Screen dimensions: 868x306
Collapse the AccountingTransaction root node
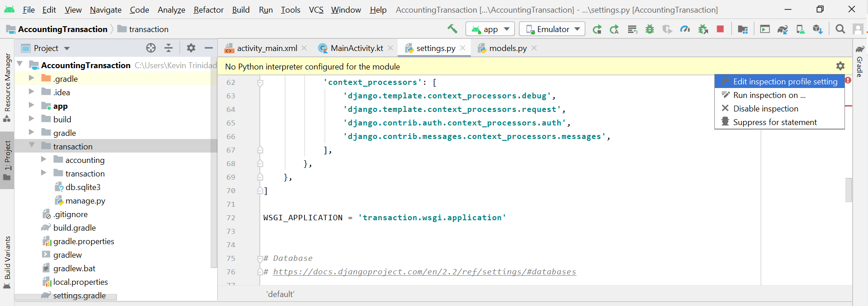[x=20, y=64]
